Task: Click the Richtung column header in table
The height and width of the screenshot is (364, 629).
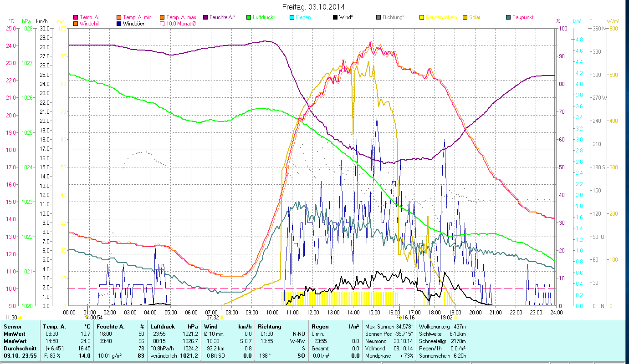Action: click(x=270, y=327)
